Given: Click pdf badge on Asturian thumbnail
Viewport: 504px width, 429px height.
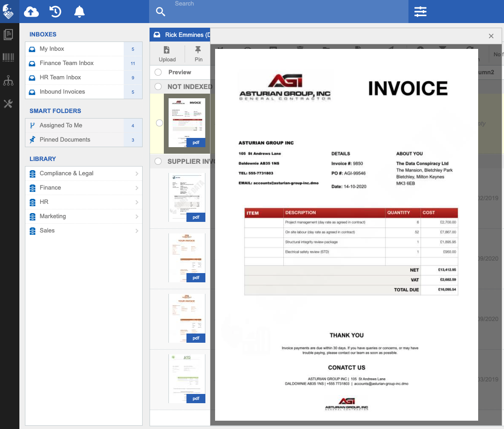Looking at the screenshot, I should [196, 143].
